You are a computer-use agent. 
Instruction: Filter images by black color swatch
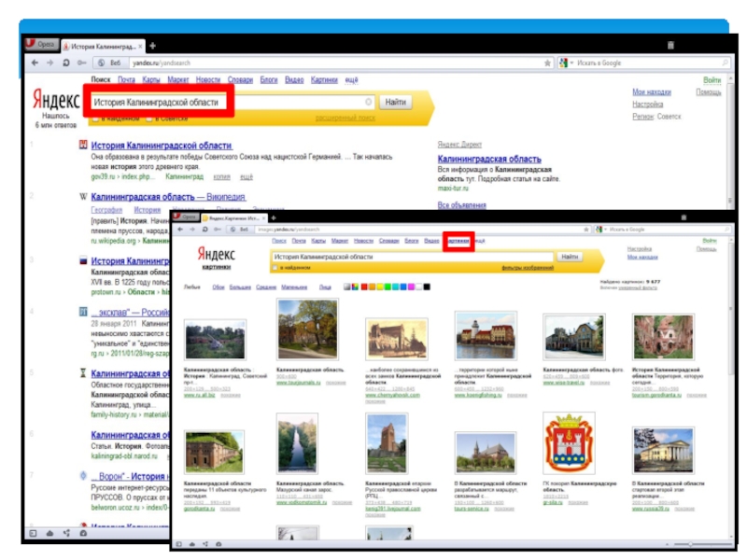point(427,287)
